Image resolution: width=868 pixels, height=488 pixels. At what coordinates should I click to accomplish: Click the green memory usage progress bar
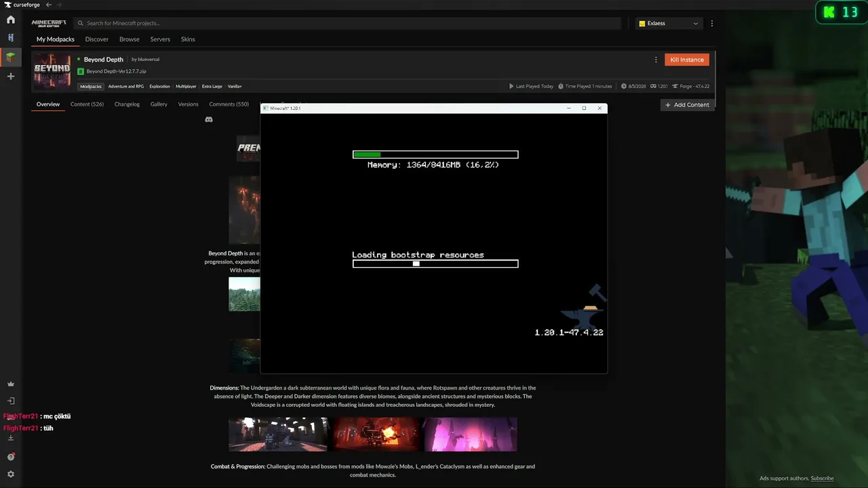[435, 155]
